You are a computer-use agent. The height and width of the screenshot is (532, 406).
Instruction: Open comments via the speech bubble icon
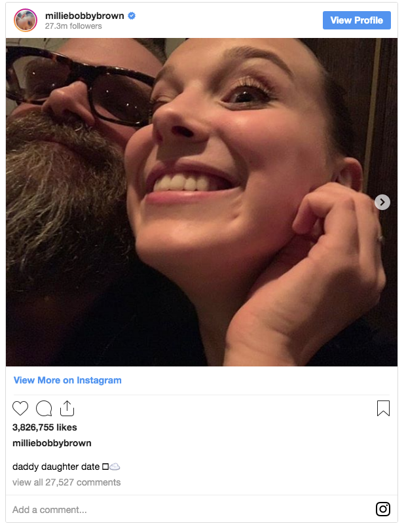click(x=44, y=409)
